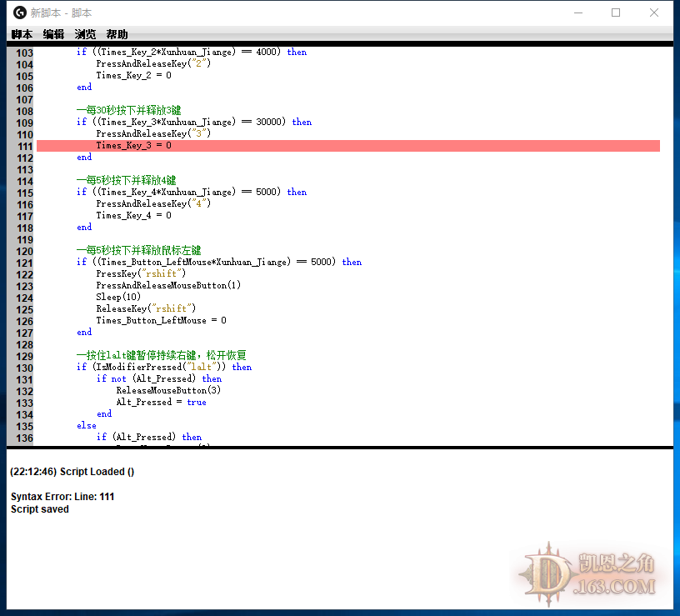Click the Times_Key_2 = 0 line
Image resolution: width=680 pixels, height=616 pixels.
pyautogui.click(x=133, y=75)
